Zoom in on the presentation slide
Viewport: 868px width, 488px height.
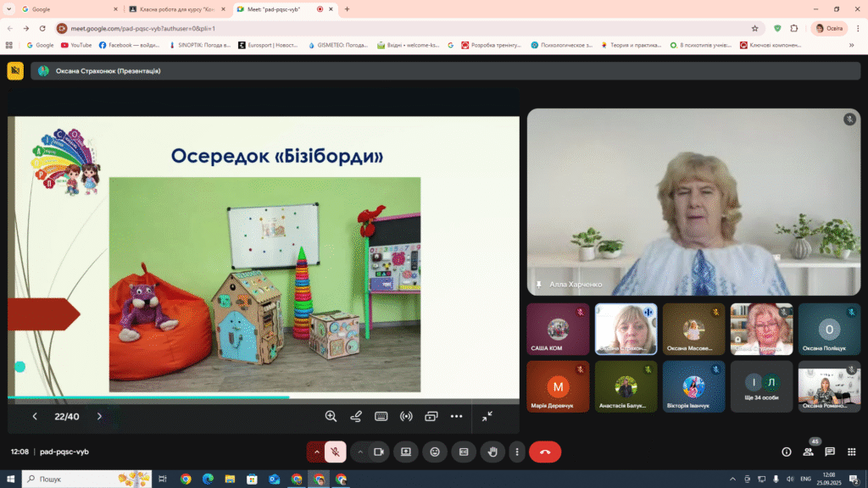point(331,416)
